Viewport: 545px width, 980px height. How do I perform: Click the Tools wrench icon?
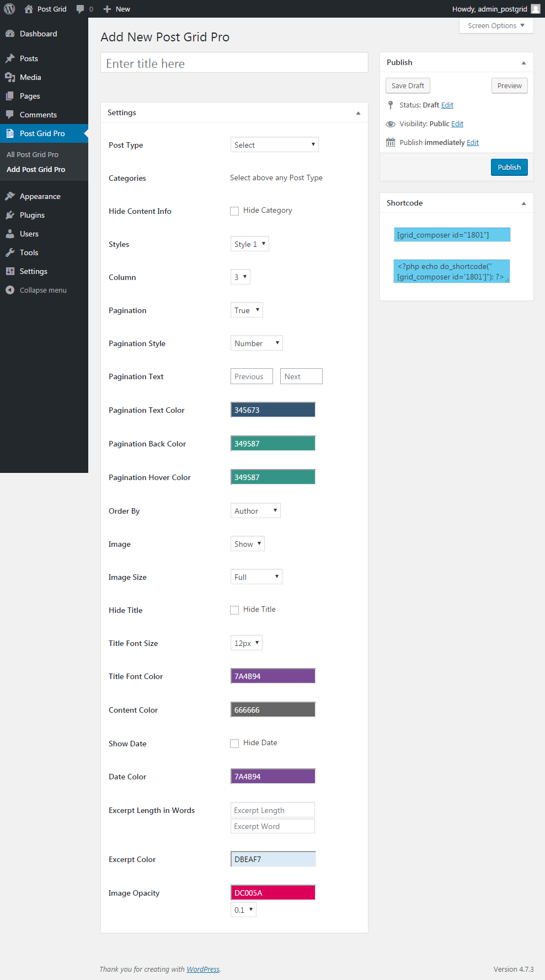pyautogui.click(x=10, y=252)
